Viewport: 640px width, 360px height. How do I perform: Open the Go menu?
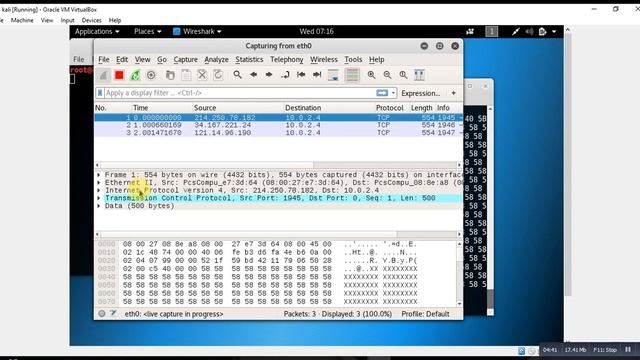[162, 60]
